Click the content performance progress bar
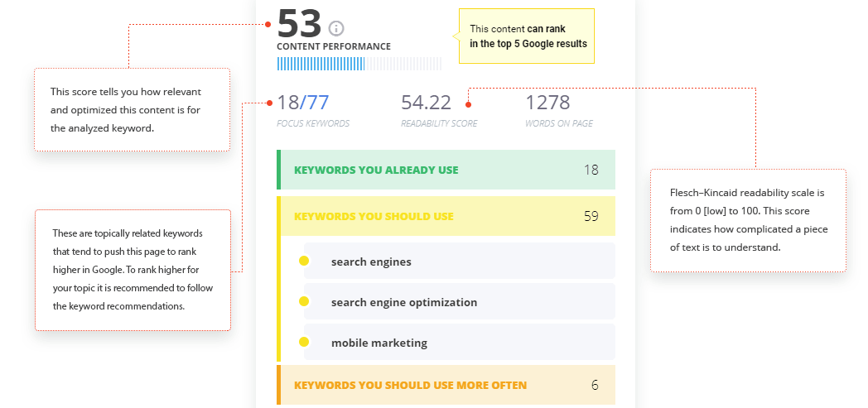The height and width of the screenshot is (408, 868). coord(359,64)
